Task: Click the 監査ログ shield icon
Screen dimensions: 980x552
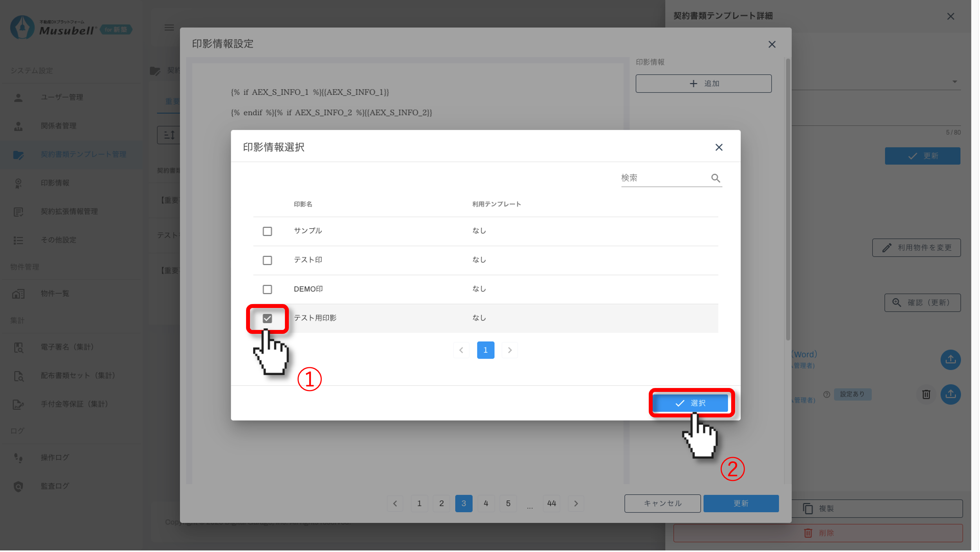Action: click(18, 486)
